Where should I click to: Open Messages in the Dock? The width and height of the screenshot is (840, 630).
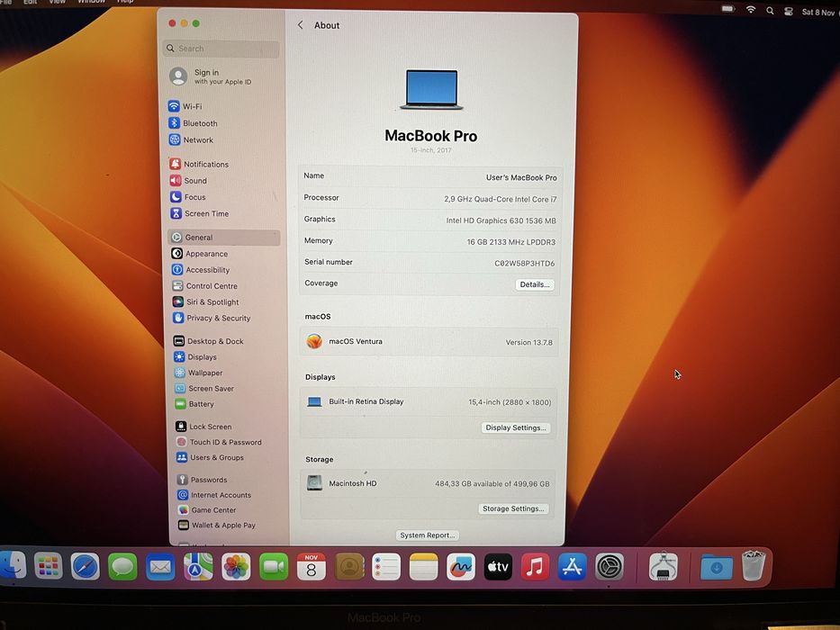(x=122, y=567)
